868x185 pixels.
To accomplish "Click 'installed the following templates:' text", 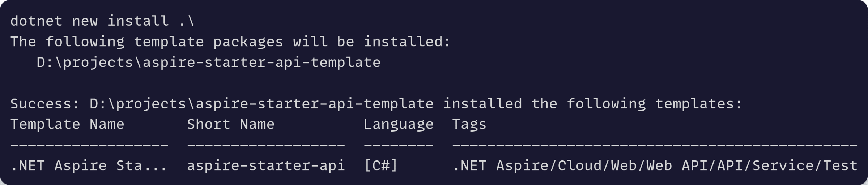I will (592, 104).
